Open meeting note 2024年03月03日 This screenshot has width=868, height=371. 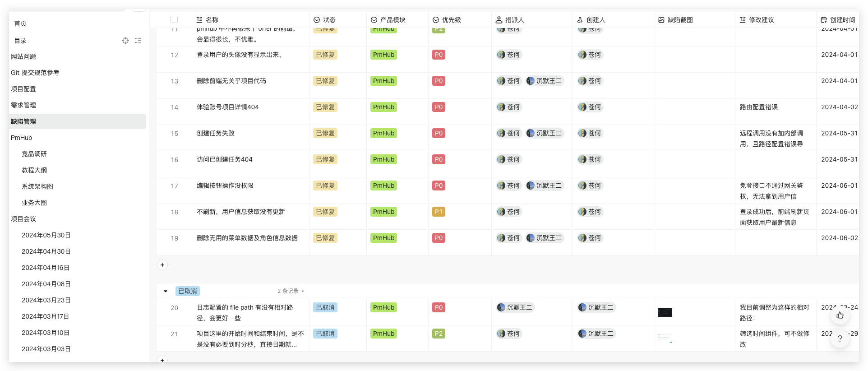tap(46, 349)
